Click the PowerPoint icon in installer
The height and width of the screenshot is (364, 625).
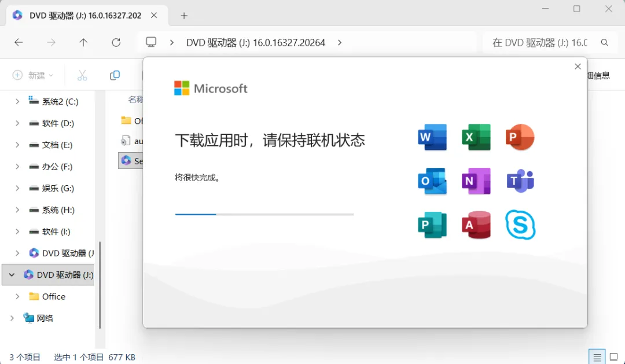click(520, 137)
